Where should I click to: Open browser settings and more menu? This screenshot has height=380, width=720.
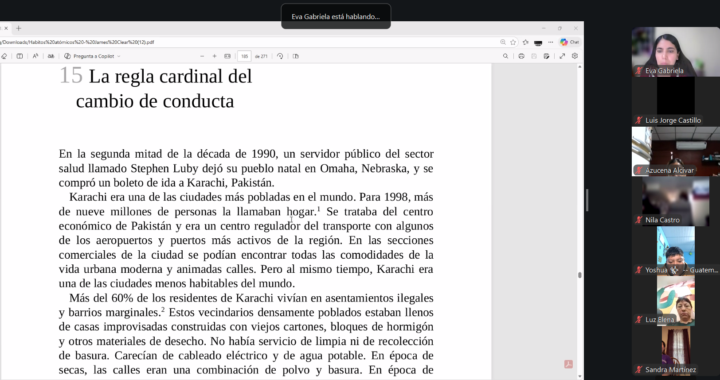point(551,42)
